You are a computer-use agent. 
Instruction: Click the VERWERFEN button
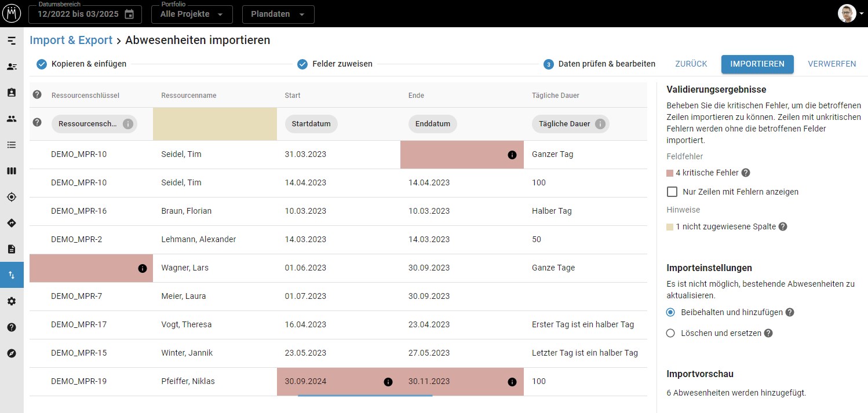[832, 64]
